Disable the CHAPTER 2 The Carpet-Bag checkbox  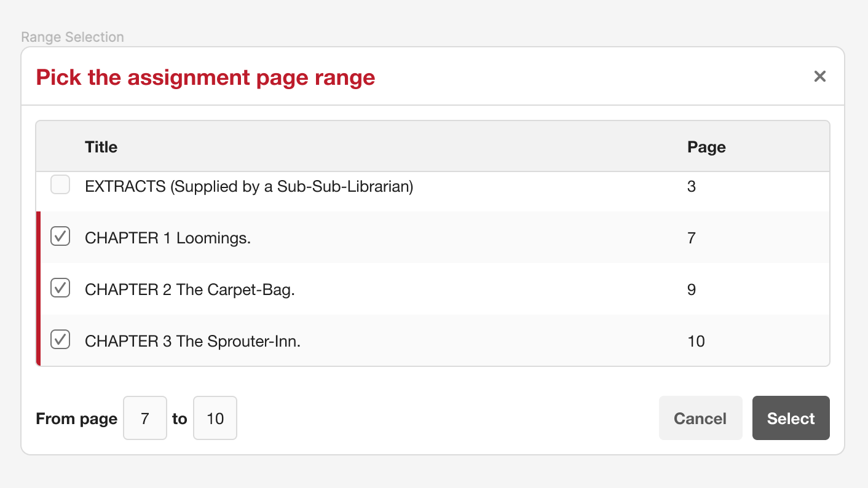pyautogui.click(x=60, y=288)
